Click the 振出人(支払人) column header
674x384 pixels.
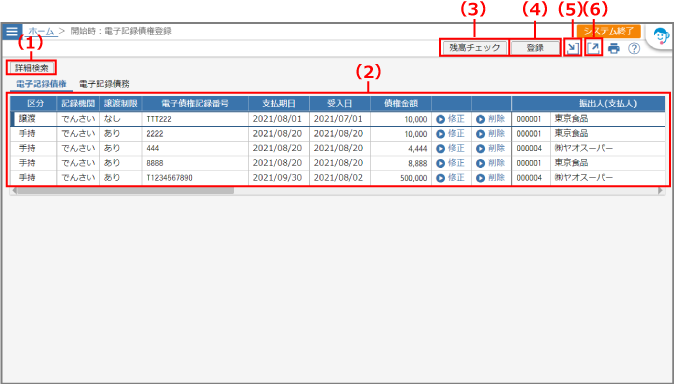[588, 104]
